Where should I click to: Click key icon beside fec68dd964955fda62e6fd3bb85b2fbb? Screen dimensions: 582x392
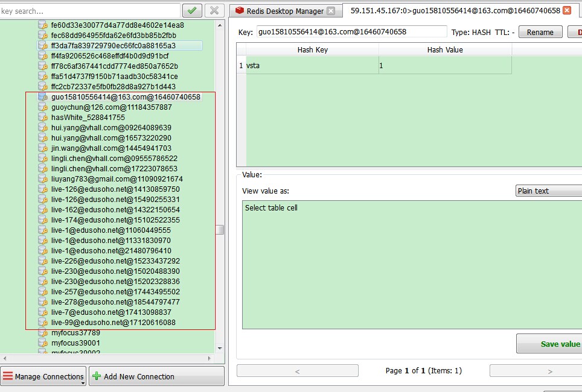[x=43, y=35]
